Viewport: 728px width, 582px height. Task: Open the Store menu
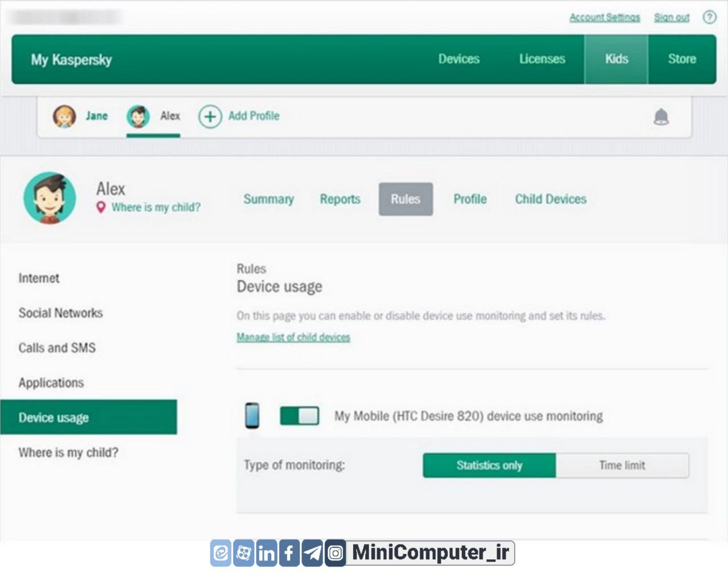pyautogui.click(x=682, y=59)
